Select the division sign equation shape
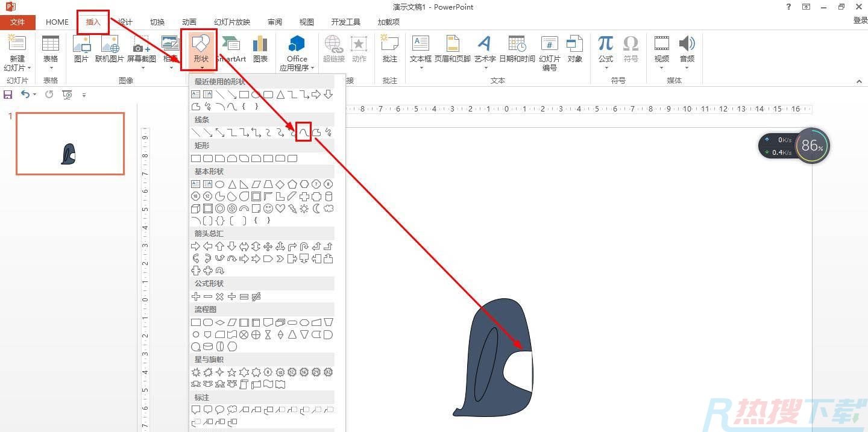This screenshot has width=868, height=432. (232, 296)
